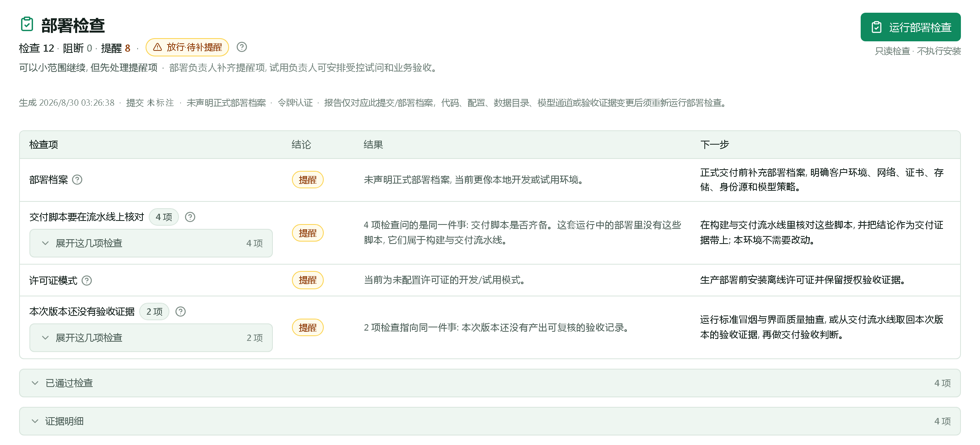Click the 运行部署检查 button
Viewport: 980px width, 445px height.
(x=910, y=27)
